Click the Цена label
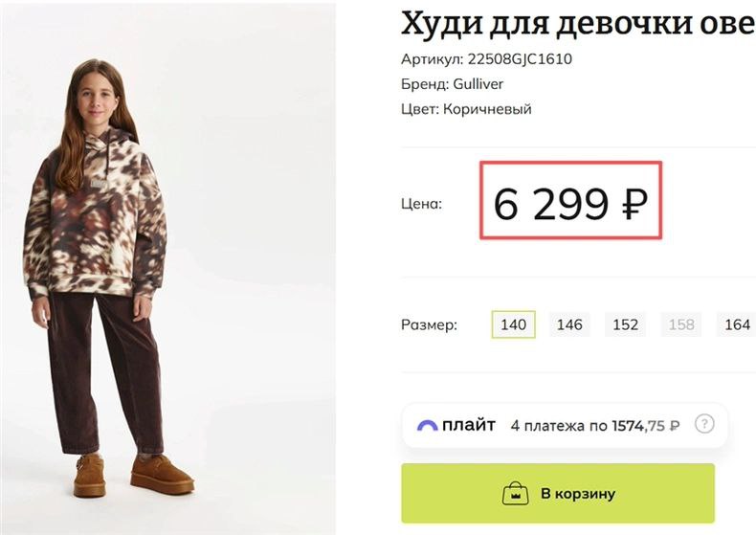756x535 pixels. [421, 203]
